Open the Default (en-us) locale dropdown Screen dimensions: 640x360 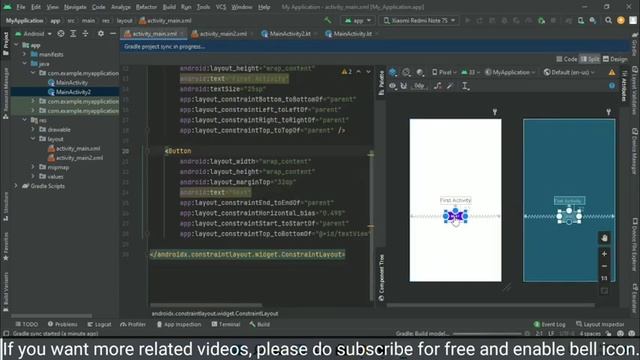point(569,72)
